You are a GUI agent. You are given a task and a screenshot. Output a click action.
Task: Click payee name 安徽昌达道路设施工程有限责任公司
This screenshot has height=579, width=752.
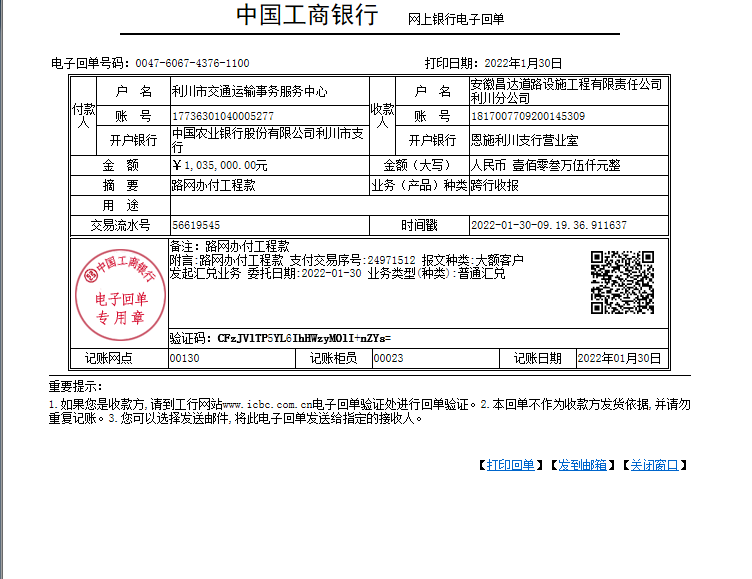point(566,85)
